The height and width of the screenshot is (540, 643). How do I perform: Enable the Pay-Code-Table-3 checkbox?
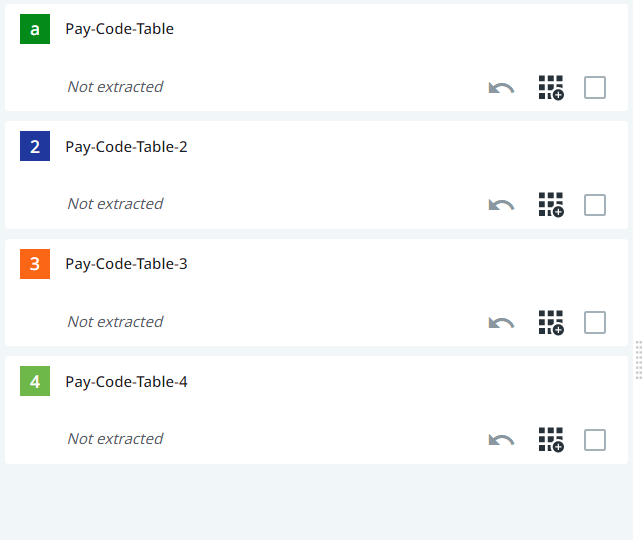pyautogui.click(x=595, y=323)
